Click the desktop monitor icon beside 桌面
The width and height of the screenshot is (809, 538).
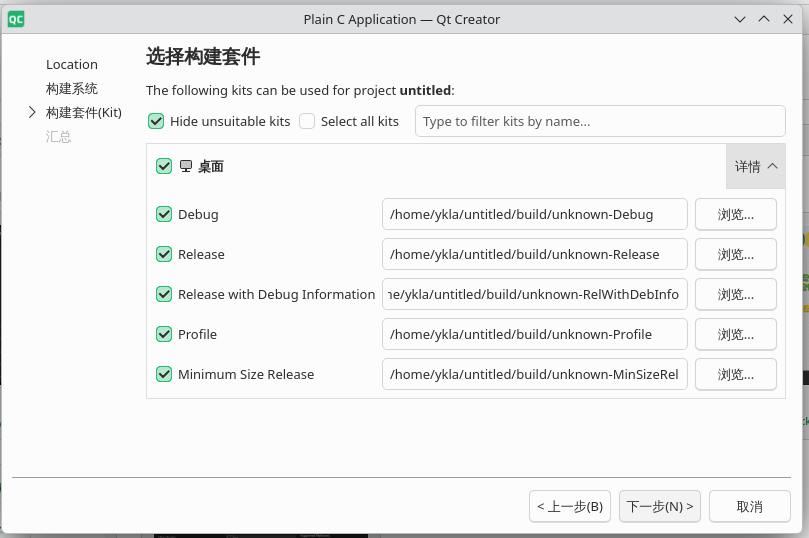(x=186, y=166)
